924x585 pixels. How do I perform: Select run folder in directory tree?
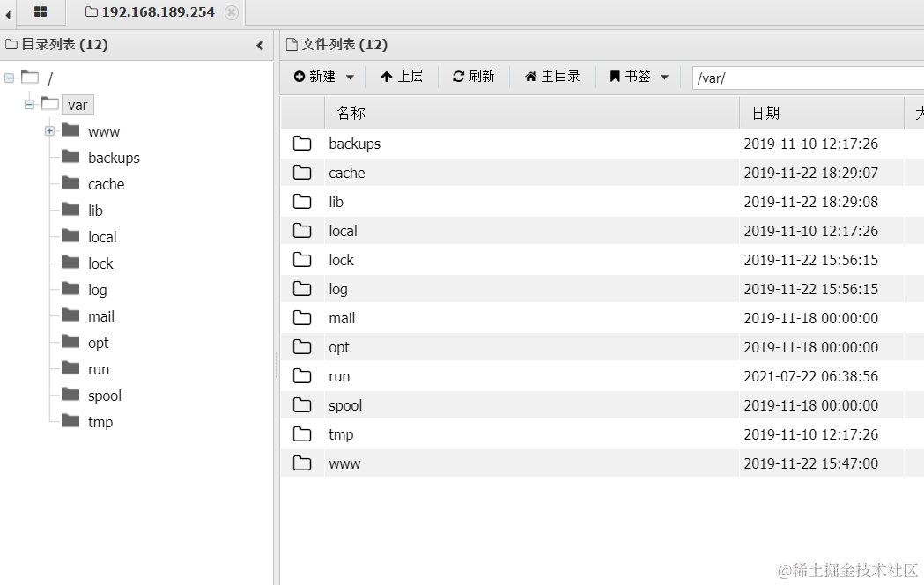pos(99,369)
